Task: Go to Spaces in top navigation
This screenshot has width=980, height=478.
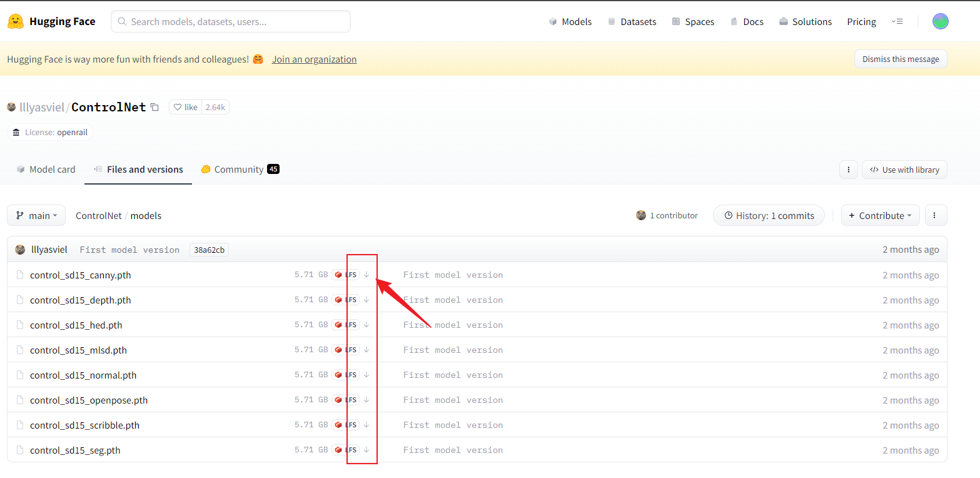Action: pyautogui.click(x=693, y=21)
